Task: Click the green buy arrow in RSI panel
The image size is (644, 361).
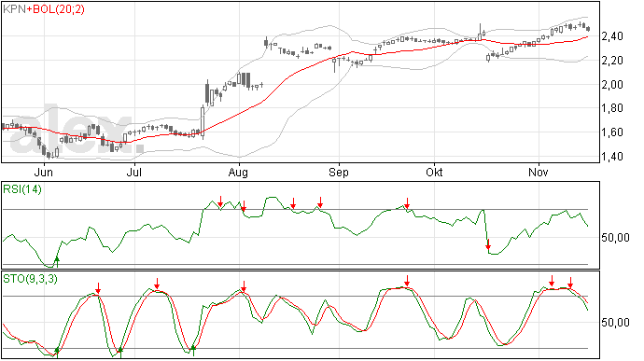Action: tap(57, 261)
